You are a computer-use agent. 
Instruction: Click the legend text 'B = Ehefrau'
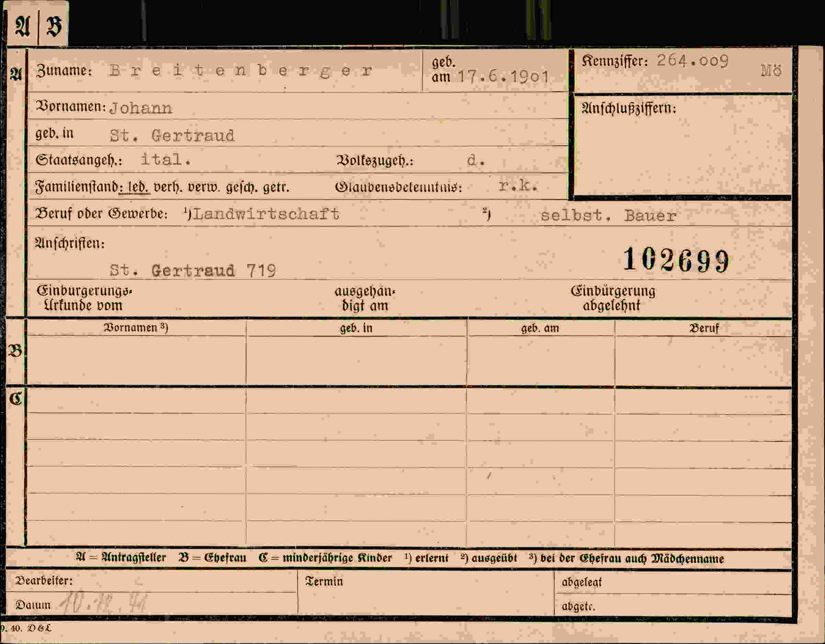(212, 557)
